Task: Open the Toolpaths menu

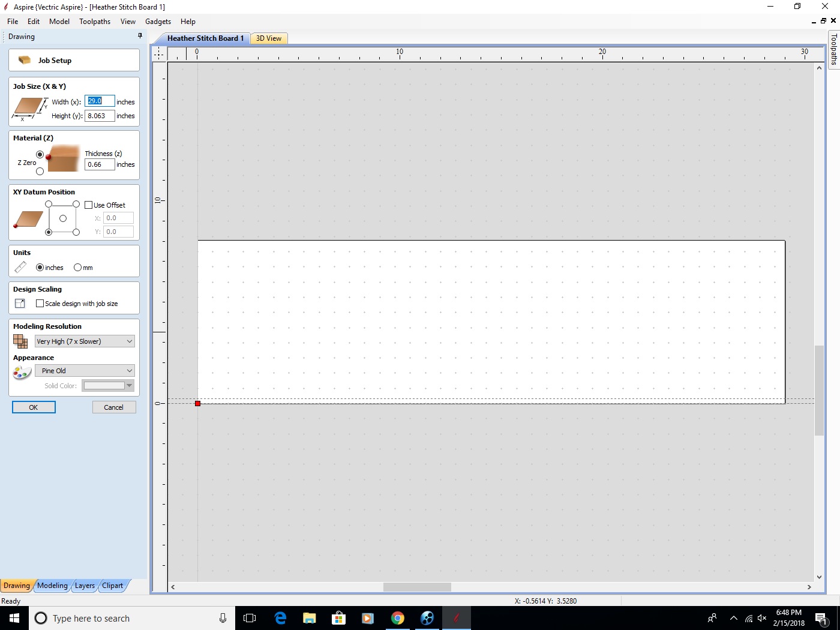Action: [x=95, y=22]
